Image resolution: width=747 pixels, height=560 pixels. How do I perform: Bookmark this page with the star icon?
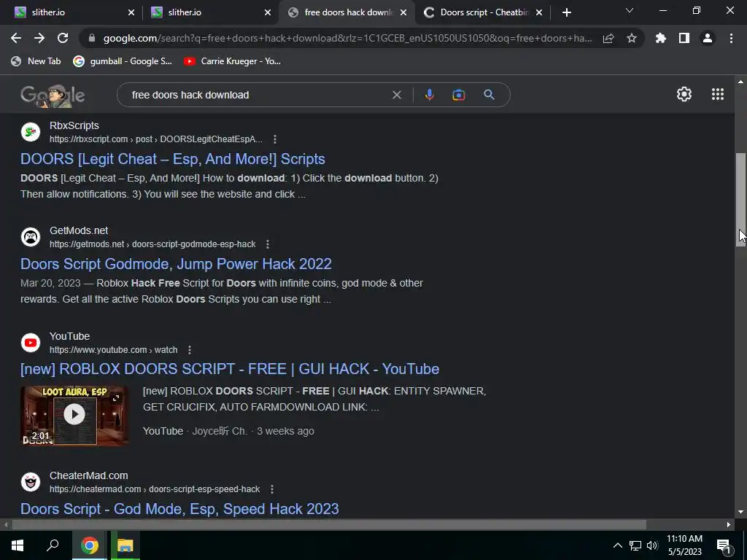632,38
